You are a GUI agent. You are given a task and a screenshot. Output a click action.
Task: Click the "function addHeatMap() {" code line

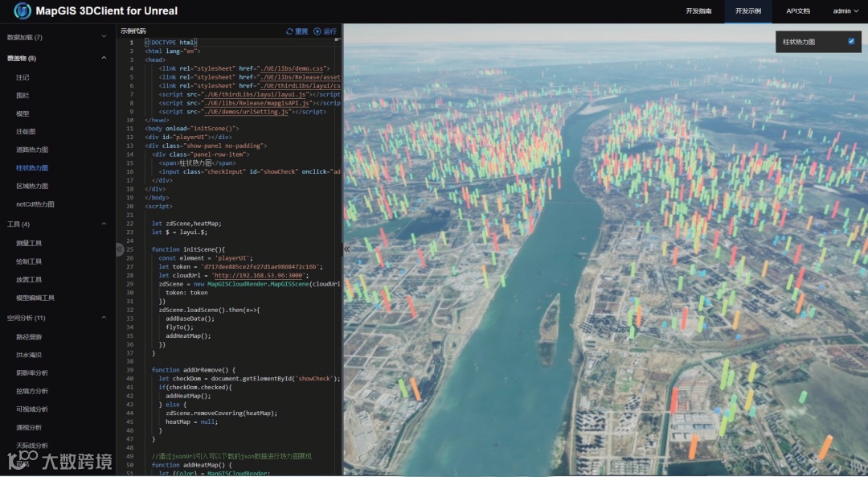pyautogui.click(x=191, y=465)
